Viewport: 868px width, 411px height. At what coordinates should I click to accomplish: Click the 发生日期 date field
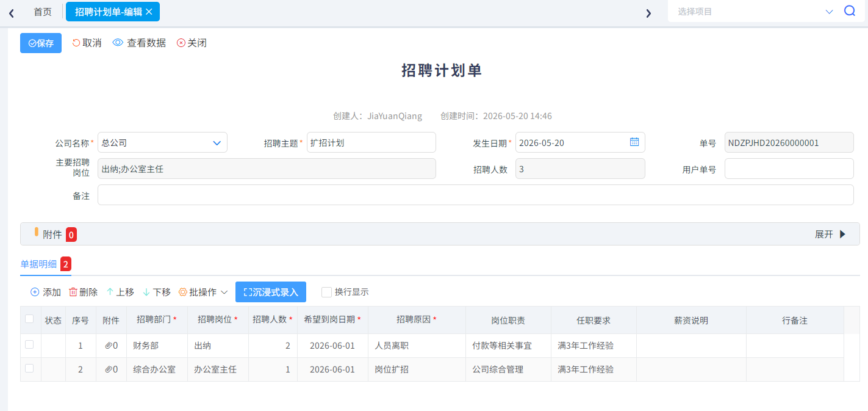tap(580, 142)
